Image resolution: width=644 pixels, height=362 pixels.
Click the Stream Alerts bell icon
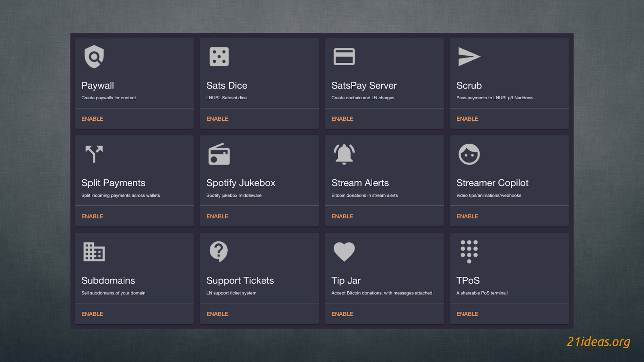344,154
